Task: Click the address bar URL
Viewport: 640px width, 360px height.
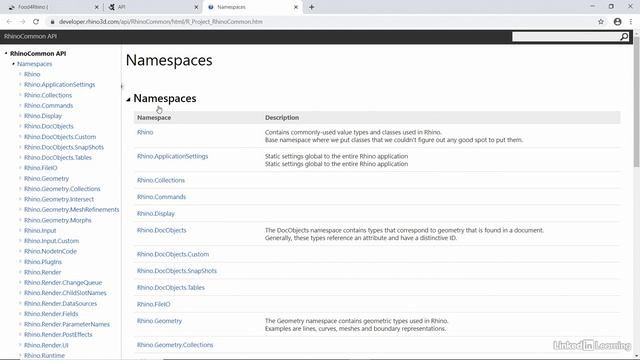Action: [161, 22]
